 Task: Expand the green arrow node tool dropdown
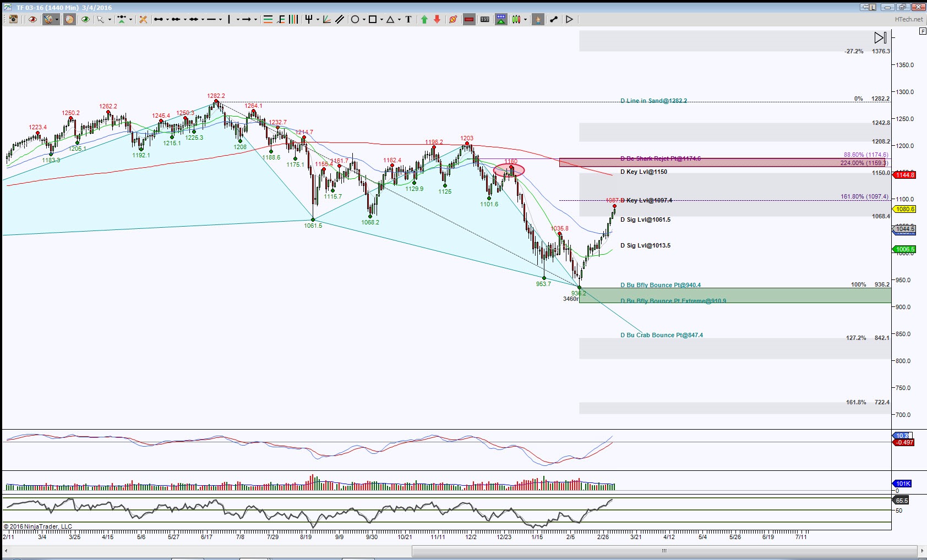(130, 19)
